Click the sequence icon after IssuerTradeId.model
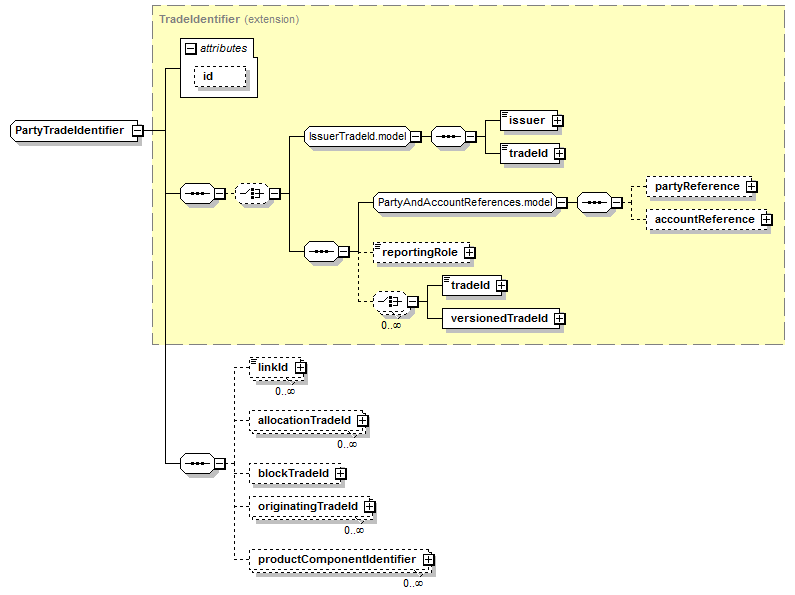795x595 pixels. [x=448, y=136]
